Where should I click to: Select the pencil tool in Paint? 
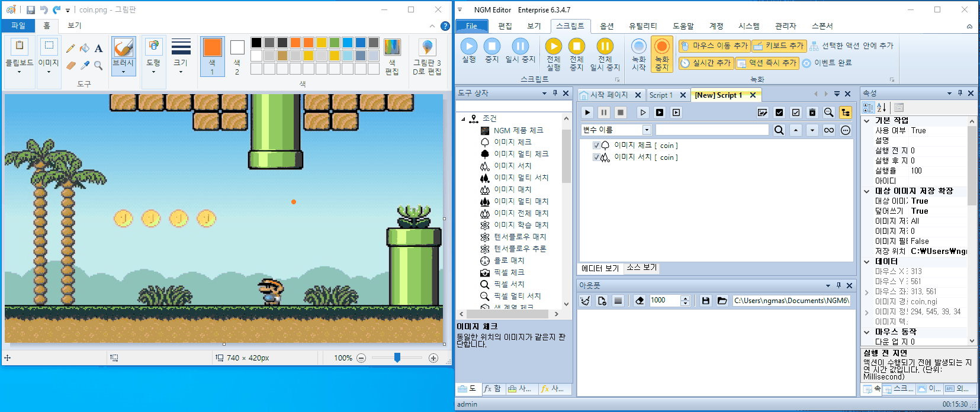click(70, 49)
